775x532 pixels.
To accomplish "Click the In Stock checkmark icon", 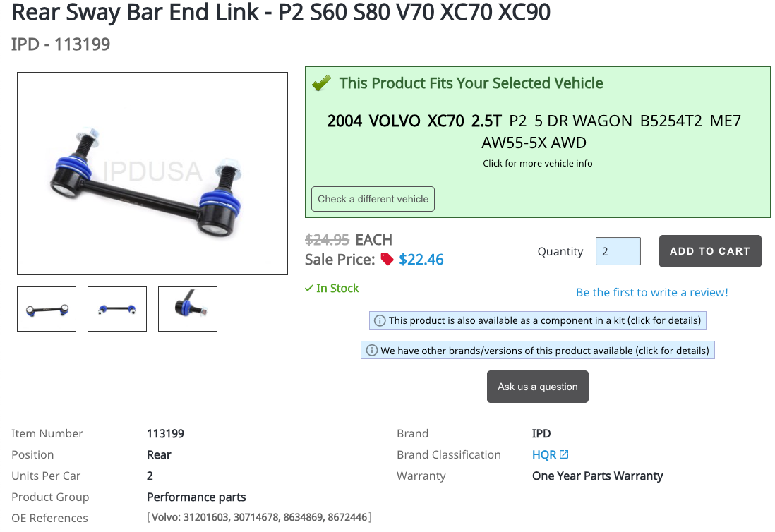I will click(x=309, y=288).
